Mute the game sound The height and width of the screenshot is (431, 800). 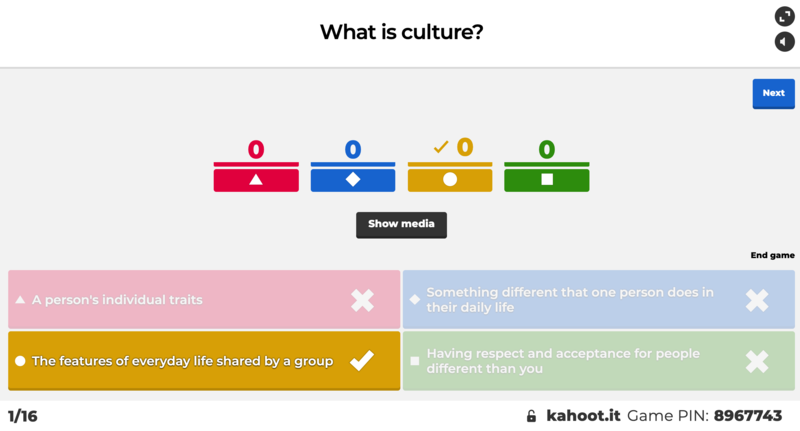(x=784, y=42)
